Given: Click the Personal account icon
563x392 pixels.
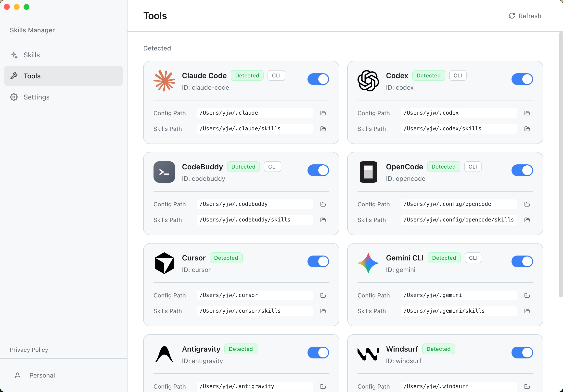Looking at the screenshot, I should coord(18,375).
